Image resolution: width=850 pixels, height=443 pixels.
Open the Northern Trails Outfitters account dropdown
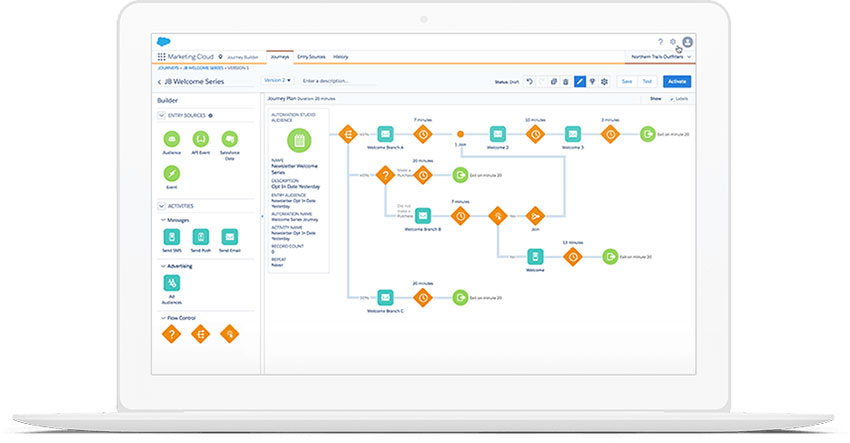coord(661,56)
